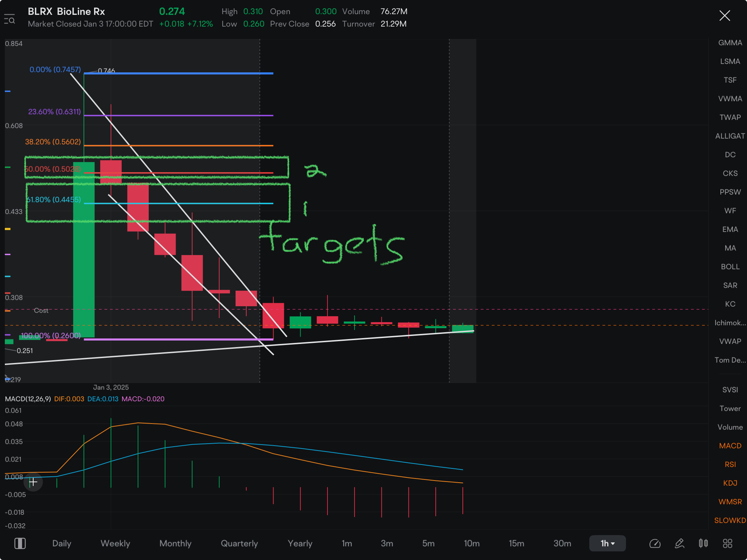Click the MACD(12,26,9) settings label
The width and height of the screenshot is (747, 560).
pos(28,399)
